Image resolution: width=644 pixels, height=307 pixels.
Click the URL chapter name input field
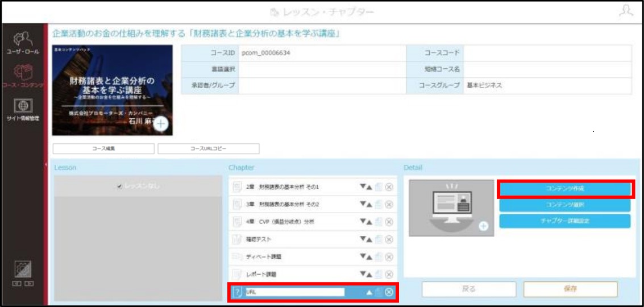(294, 292)
